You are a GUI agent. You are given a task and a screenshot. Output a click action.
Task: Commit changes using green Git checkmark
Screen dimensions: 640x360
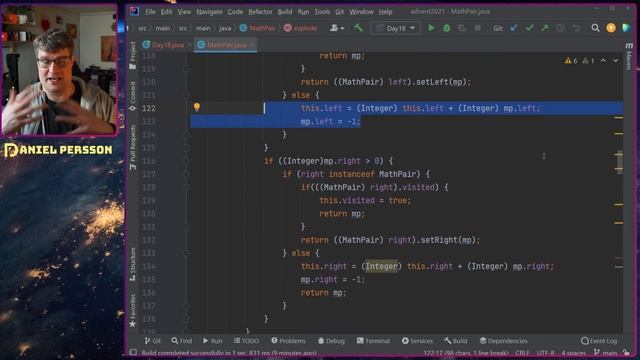[x=529, y=28]
